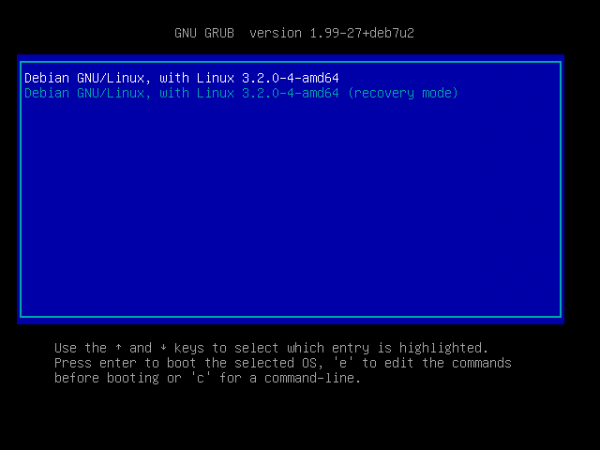Click "Debian GNU/Linux" in the recovery entry
The image size is (600, 450).
(x=84, y=93)
